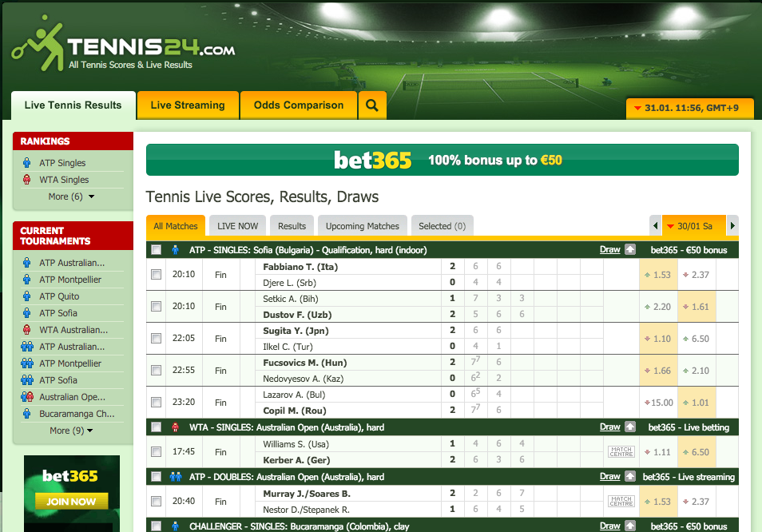Select the All Matches tab
Image resolution: width=762 pixels, height=532 pixels.
point(176,226)
